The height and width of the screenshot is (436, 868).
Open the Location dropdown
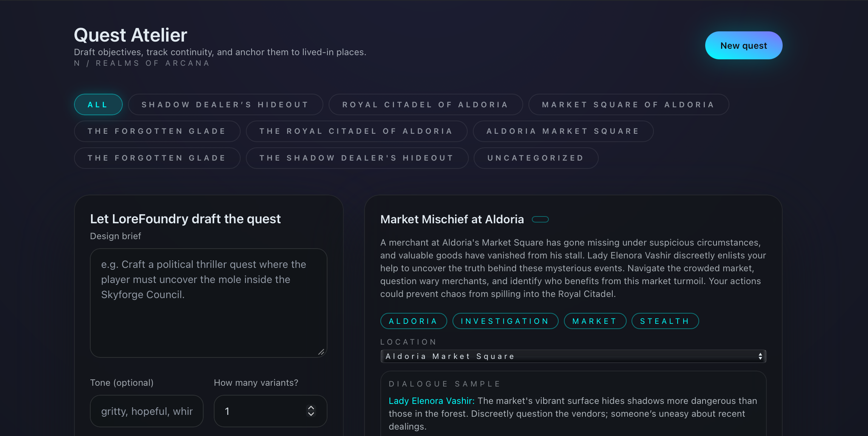tap(573, 356)
